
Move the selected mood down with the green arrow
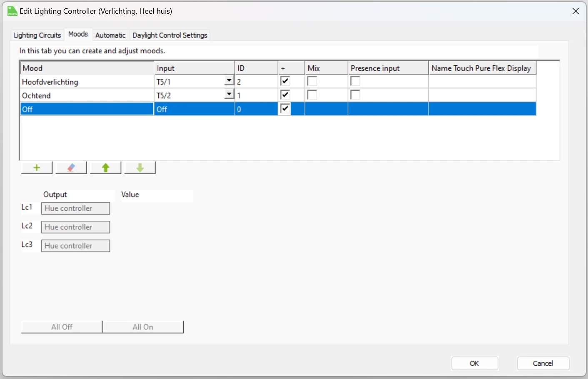140,167
